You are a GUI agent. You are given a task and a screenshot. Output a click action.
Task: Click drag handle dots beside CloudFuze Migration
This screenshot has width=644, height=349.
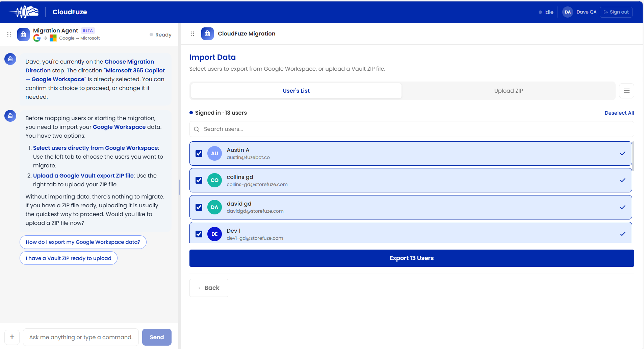192,33
